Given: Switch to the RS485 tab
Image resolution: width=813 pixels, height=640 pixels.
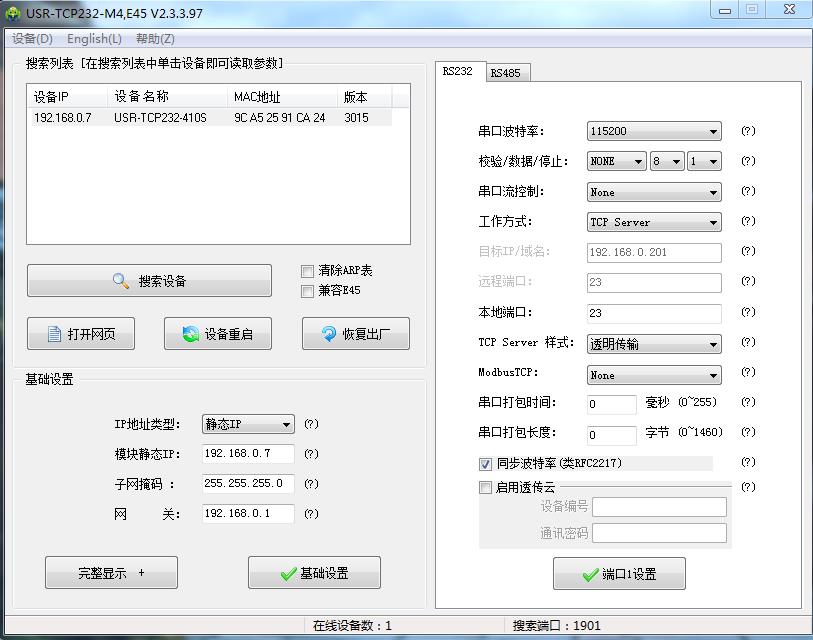Looking at the screenshot, I should [x=505, y=73].
